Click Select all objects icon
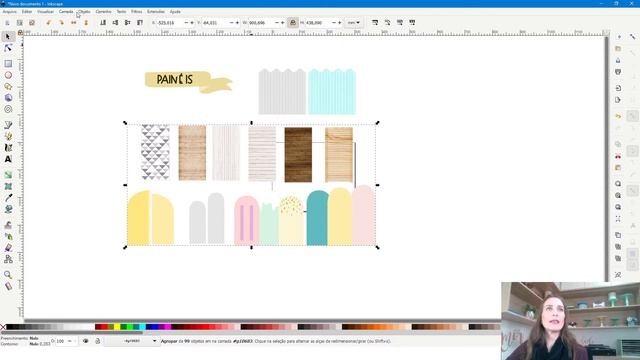The image size is (640, 360). [7, 23]
